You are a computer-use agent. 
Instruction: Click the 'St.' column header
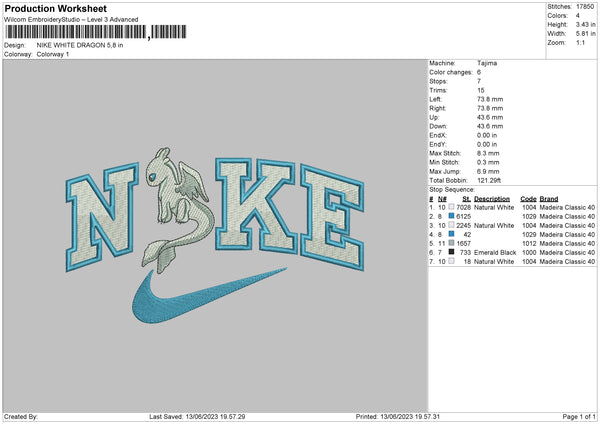[466, 199]
